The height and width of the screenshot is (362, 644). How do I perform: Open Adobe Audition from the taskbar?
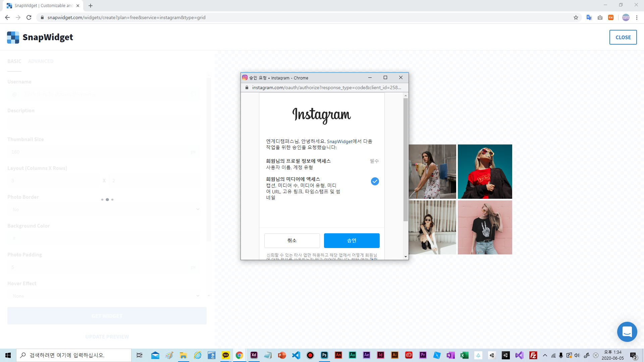pyautogui.click(x=353, y=355)
